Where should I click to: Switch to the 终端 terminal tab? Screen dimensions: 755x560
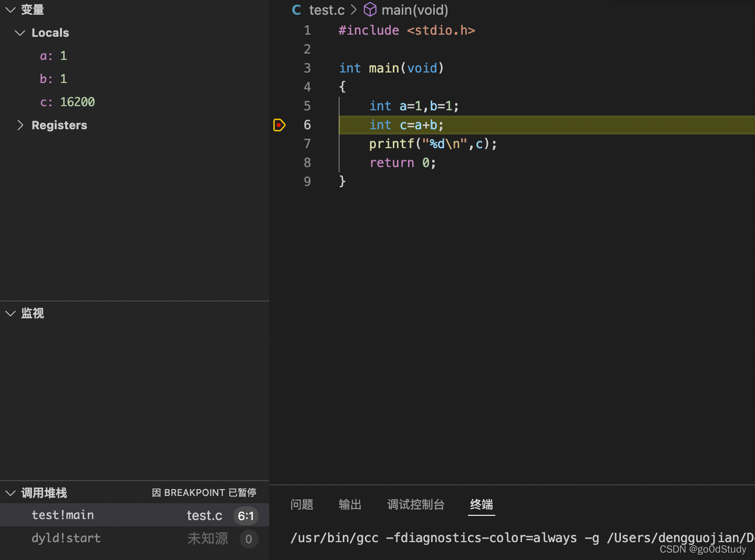click(481, 504)
